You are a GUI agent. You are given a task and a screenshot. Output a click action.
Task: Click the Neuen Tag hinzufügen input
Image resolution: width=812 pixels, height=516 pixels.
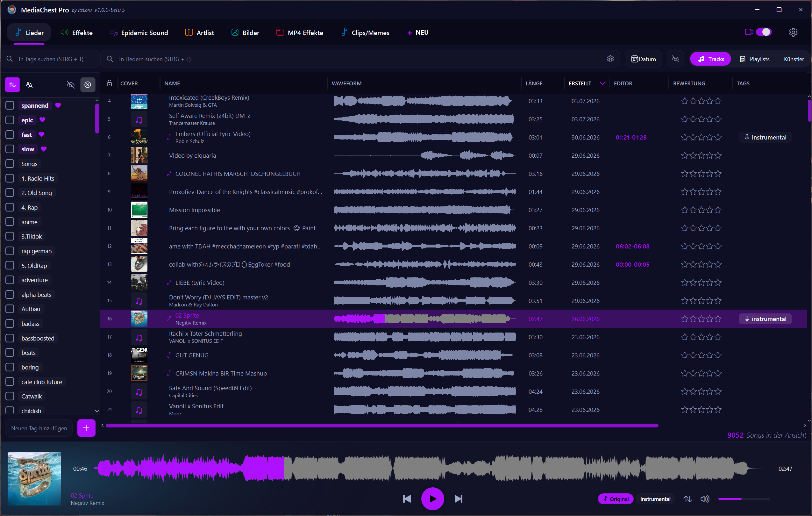[x=39, y=428]
